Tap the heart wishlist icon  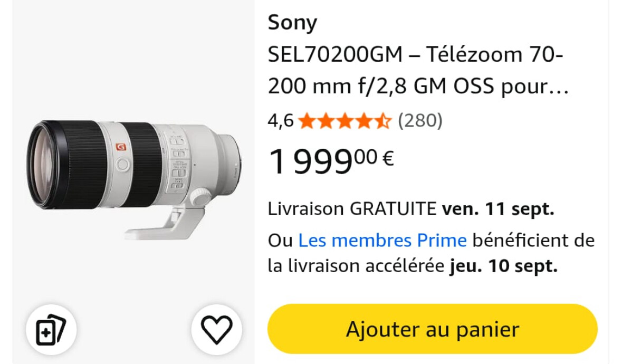click(217, 330)
